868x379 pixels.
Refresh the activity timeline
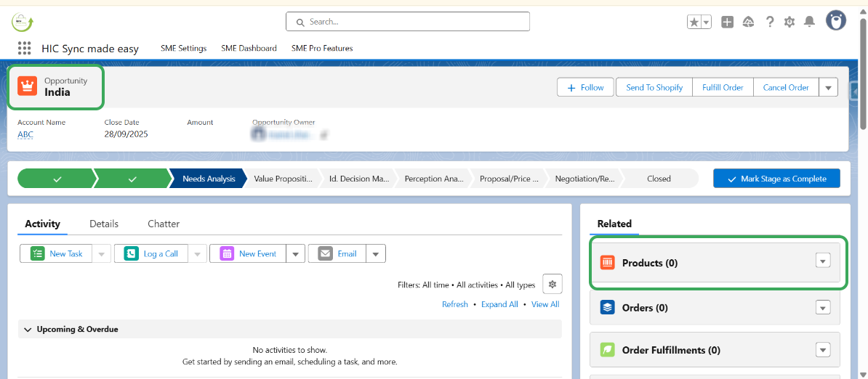pos(455,304)
